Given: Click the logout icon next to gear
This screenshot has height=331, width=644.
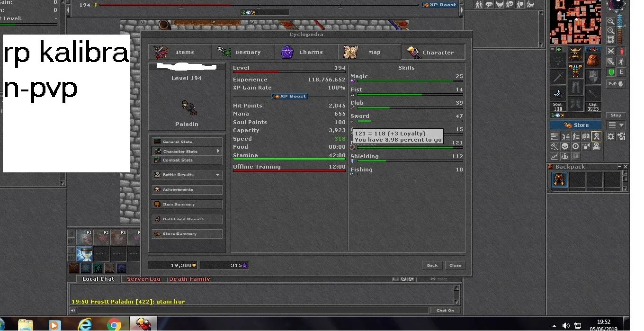Looking at the screenshot, I should pyautogui.click(x=621, y=136).
